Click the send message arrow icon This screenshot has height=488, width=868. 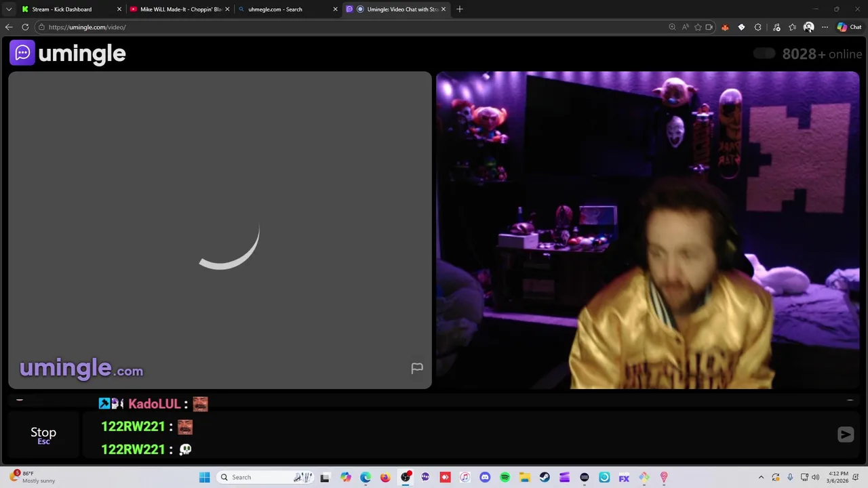(x=845, y=434)
